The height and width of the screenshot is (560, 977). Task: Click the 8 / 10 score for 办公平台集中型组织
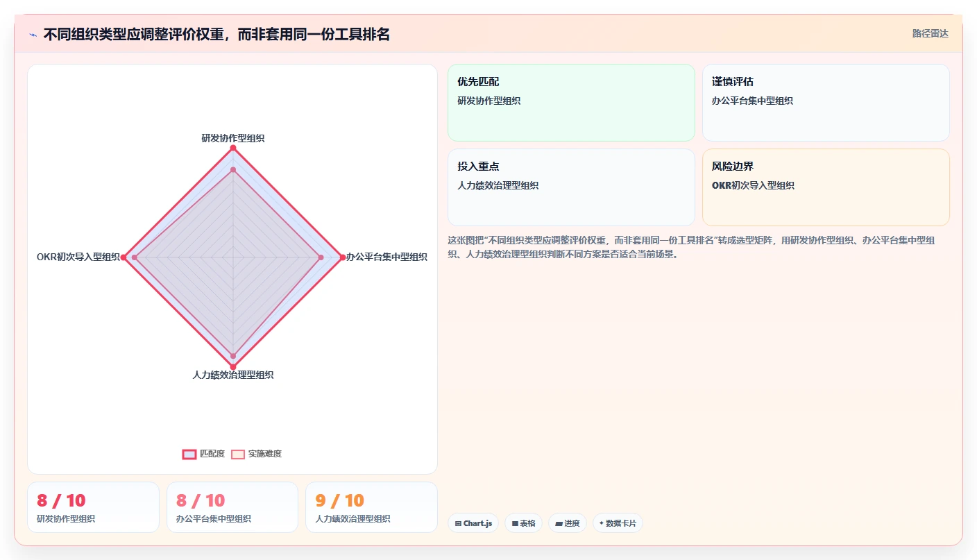coord(201,500)
